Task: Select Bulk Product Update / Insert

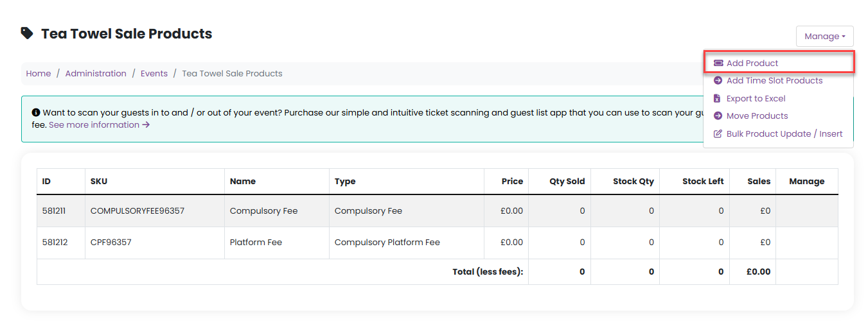Action: (784, 134)
